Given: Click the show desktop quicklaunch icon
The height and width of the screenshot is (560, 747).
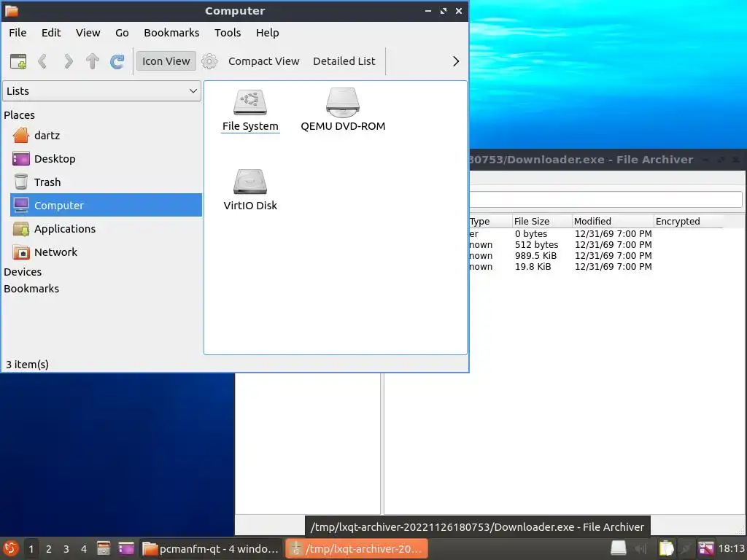Looking at the screenshot, I should click(126, 549).
